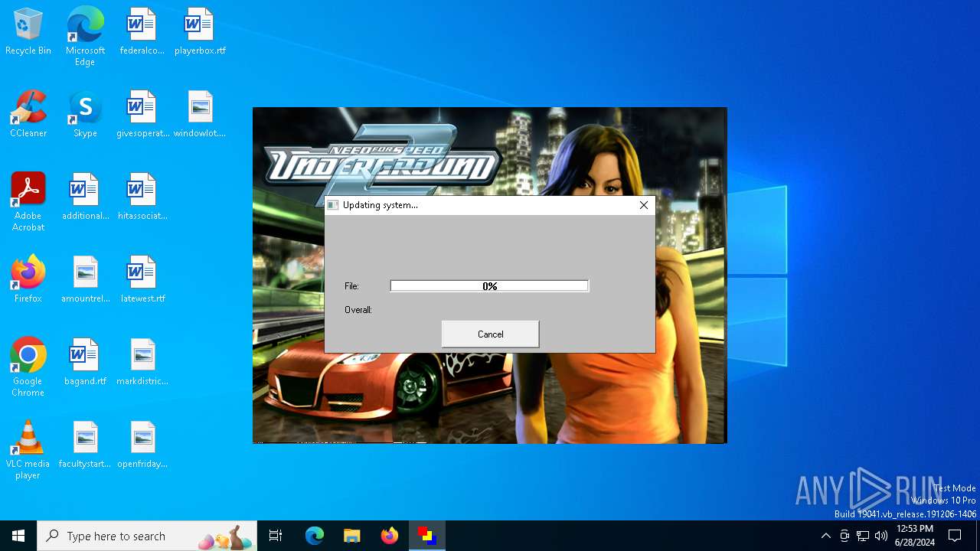Select the markdistric... image file
980x551 pixels.
tap(142, 363)
